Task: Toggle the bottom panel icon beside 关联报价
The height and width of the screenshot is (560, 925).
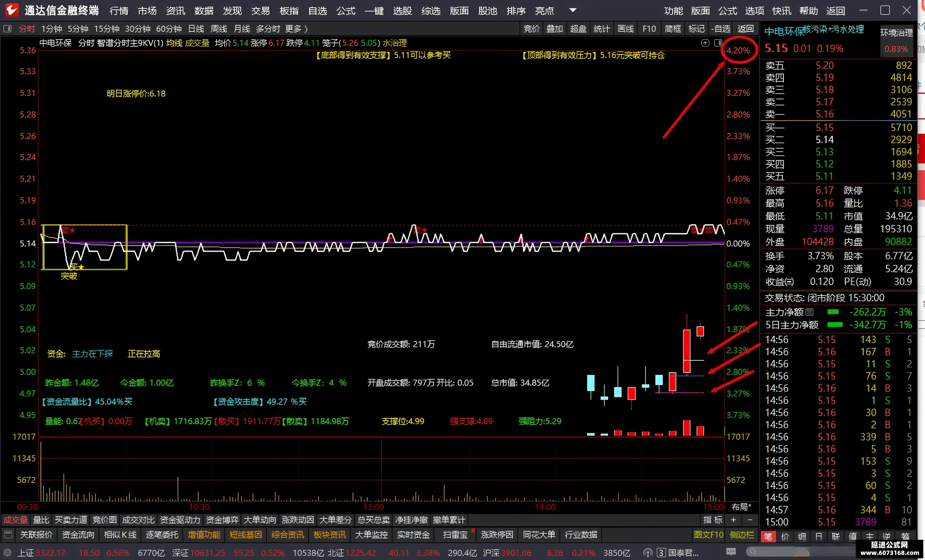Action: coord(8,534)
